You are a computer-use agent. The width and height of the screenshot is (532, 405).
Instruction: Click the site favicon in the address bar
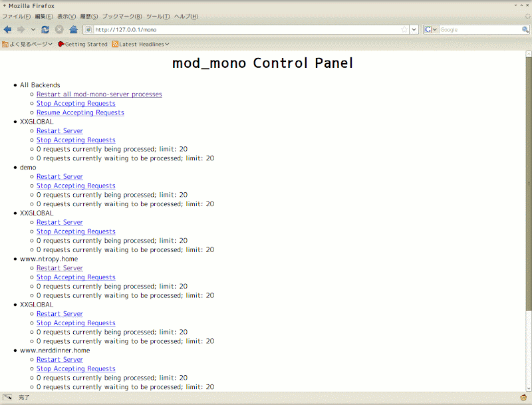[x=88, y=29]
